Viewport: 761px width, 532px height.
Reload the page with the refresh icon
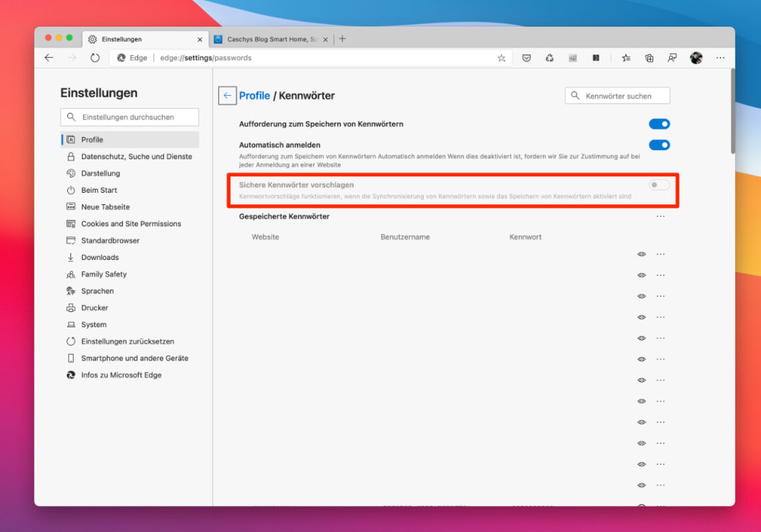point(94,58)
